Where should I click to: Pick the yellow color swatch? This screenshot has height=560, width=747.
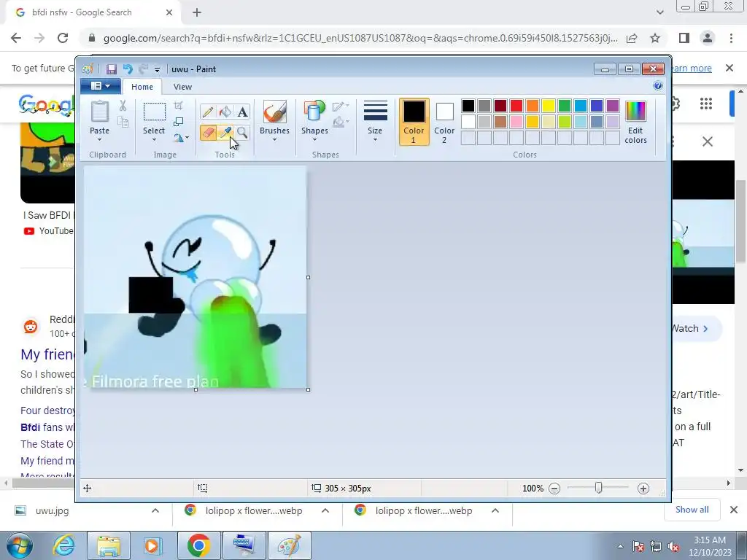click(x=549, y=106)
